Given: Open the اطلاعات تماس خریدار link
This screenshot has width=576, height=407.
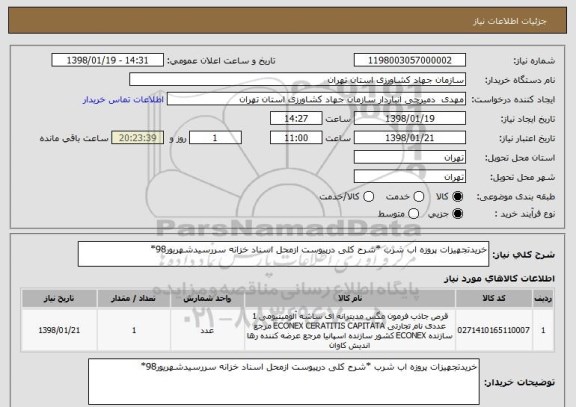Looking at the screenshot, I should point(123,100).
